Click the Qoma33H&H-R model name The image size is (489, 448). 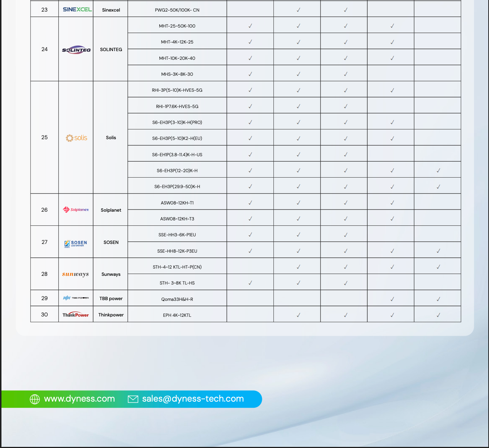pos(177,299)
